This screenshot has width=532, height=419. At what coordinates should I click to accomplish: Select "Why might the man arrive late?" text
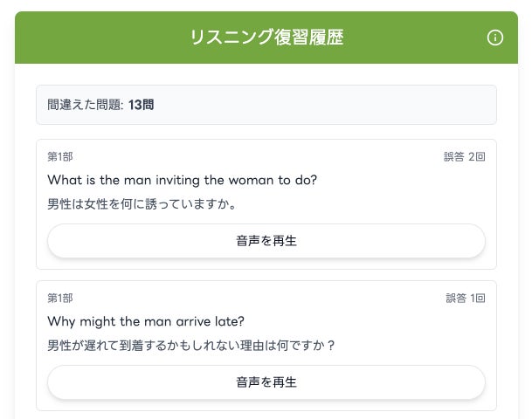pos(146,321)
